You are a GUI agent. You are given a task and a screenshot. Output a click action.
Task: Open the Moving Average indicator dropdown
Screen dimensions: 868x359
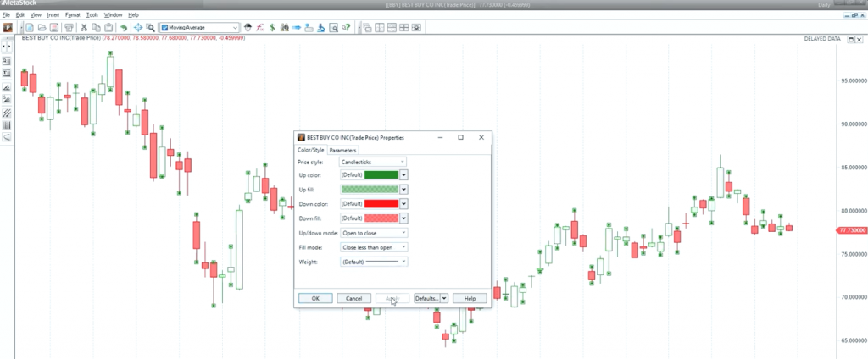pos(236,27)
